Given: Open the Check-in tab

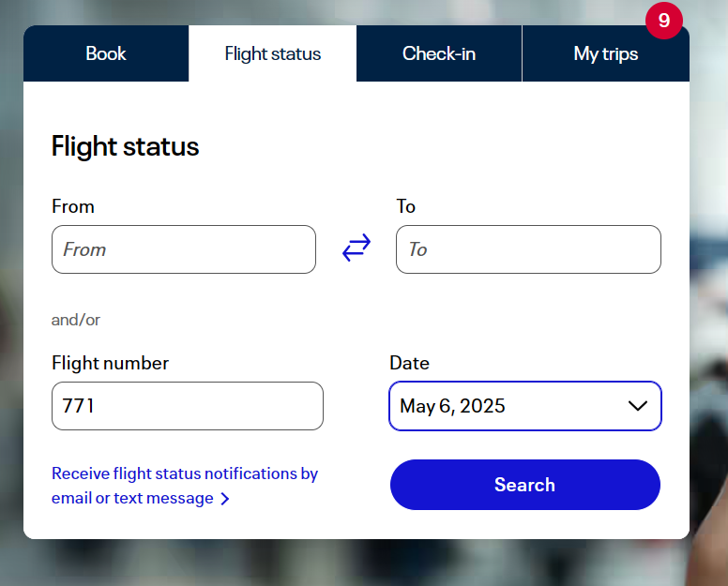Looking at the screenshot, I should [439, 53].
